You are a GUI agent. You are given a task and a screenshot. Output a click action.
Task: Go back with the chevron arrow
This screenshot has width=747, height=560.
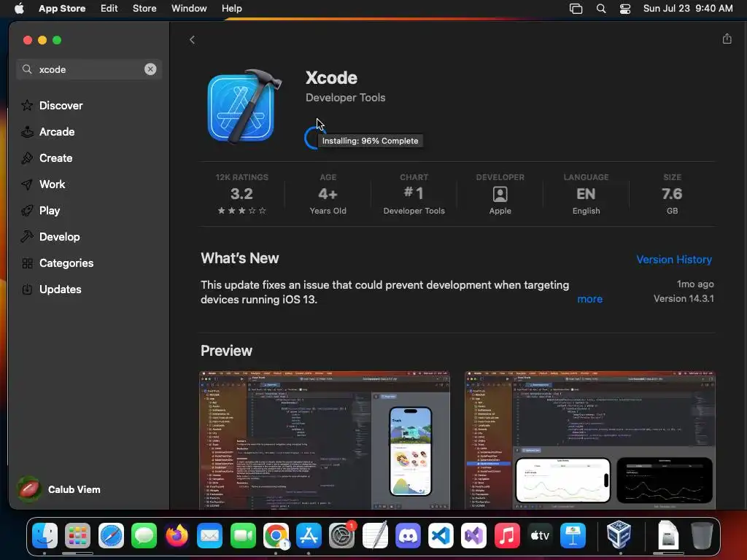pyautogui.click(x=192, y=40)
